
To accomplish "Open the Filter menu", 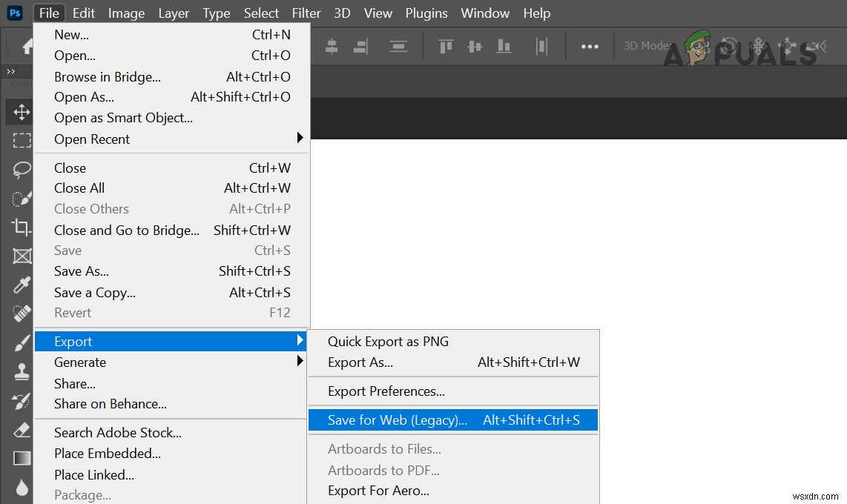I will (x=306, y=13).
